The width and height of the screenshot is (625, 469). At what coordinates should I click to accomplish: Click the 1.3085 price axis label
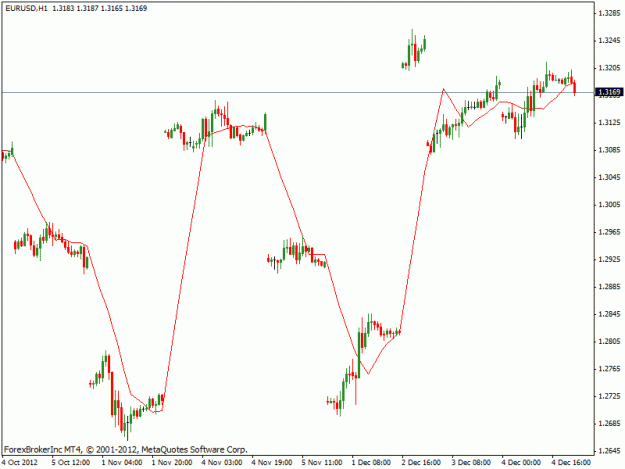pyautogui.click(x=609, y=150)
